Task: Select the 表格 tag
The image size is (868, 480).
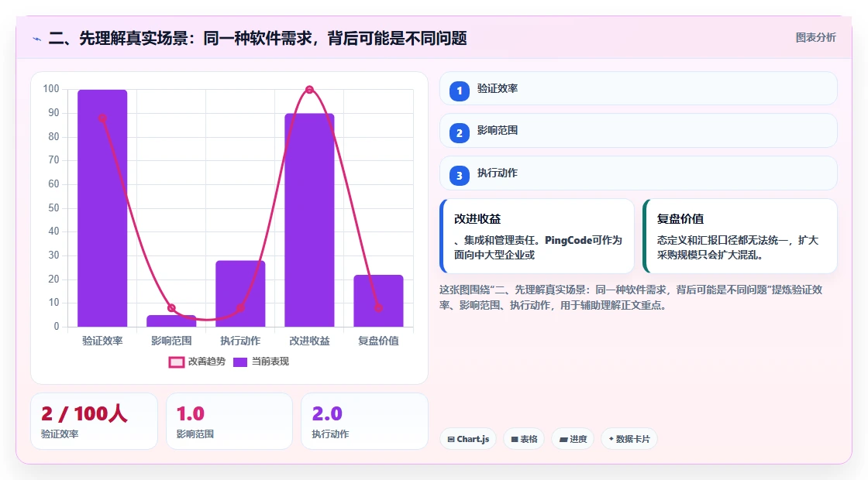Action: pos(524,439)
